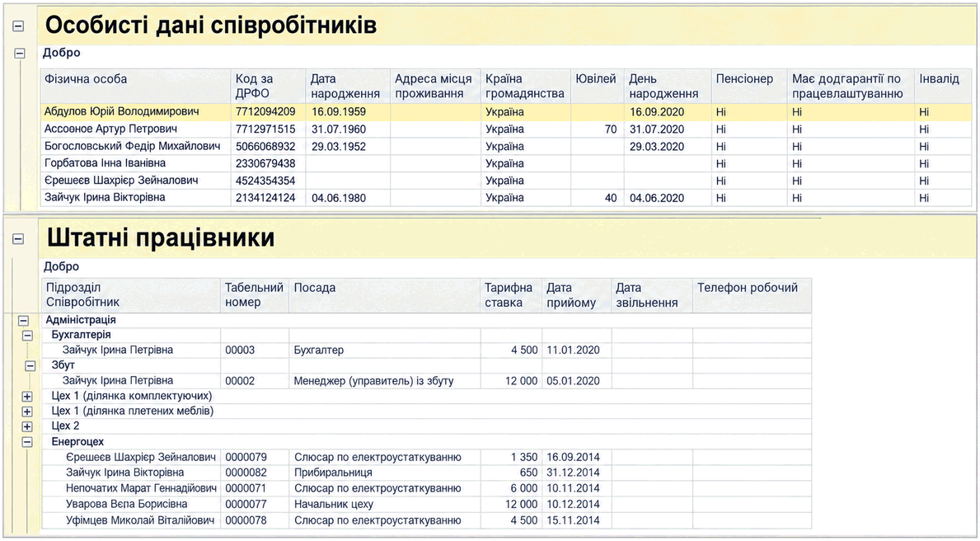Collapse the Енергоцех group
Viewport: 980px width, 541px height.
tap(27, 441)
